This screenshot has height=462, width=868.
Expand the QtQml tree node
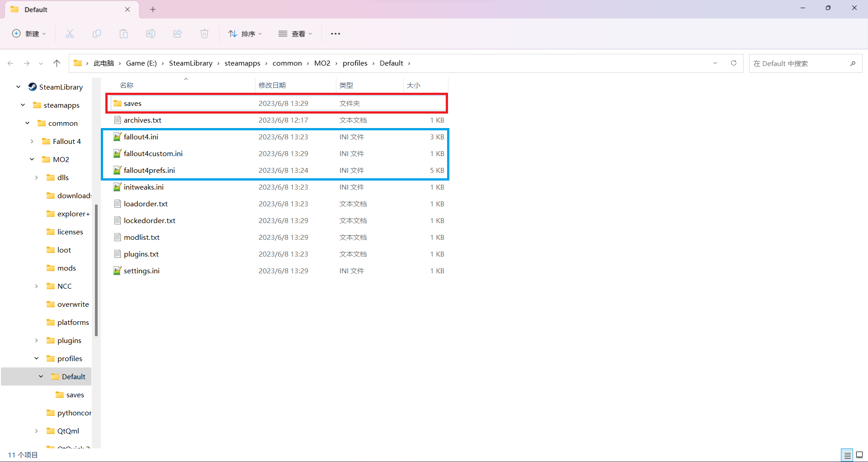[36, 431]
